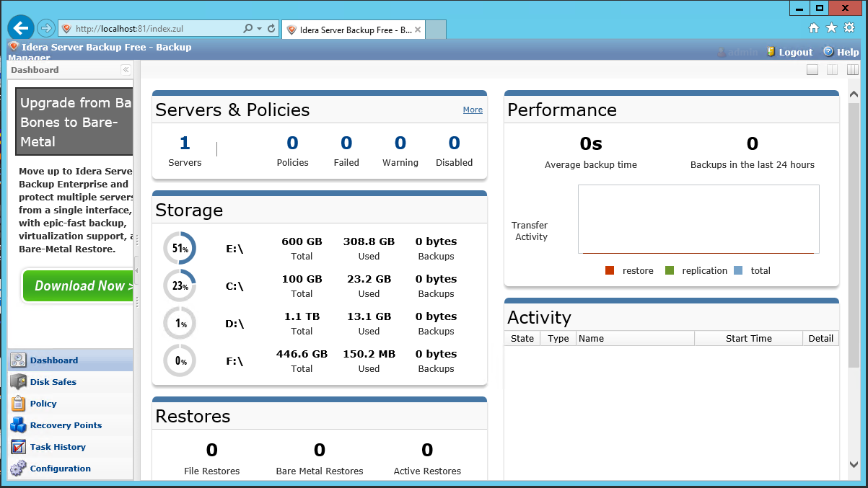Click the Policy clipboard icon

[x=18, y=404]
